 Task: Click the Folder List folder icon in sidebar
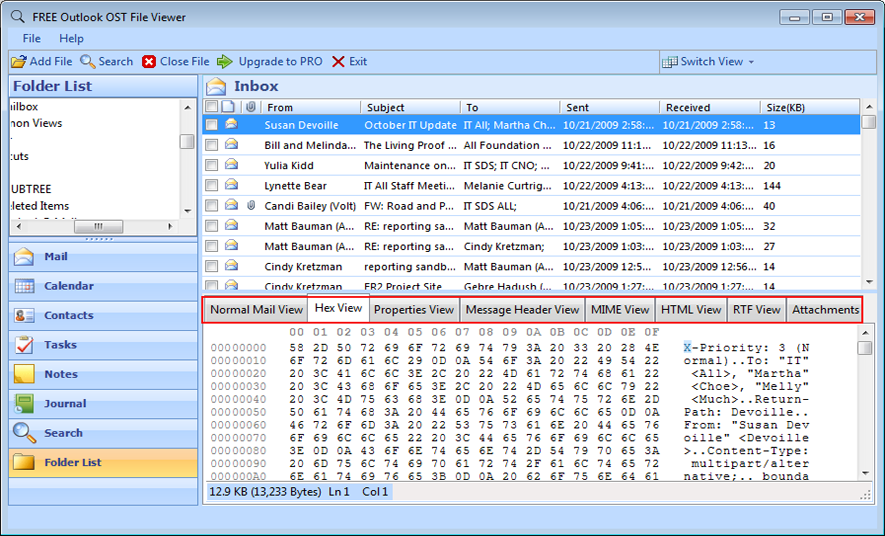pos(24,462)
